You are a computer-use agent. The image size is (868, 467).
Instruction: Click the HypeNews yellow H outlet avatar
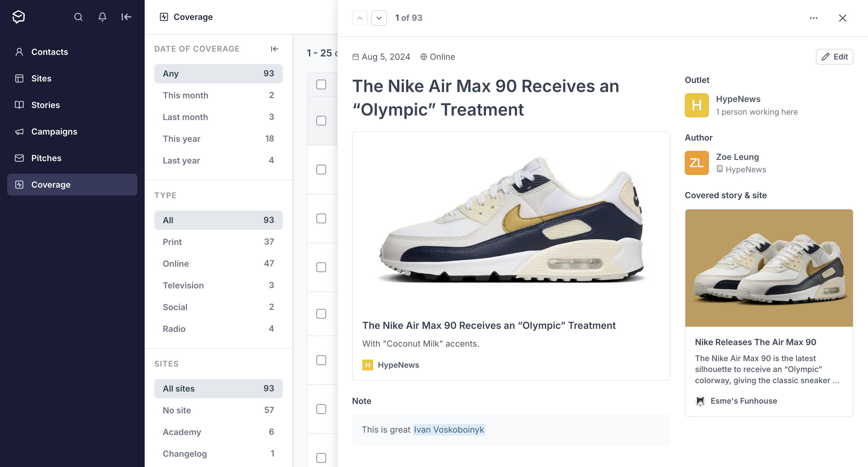click(697, 105)
